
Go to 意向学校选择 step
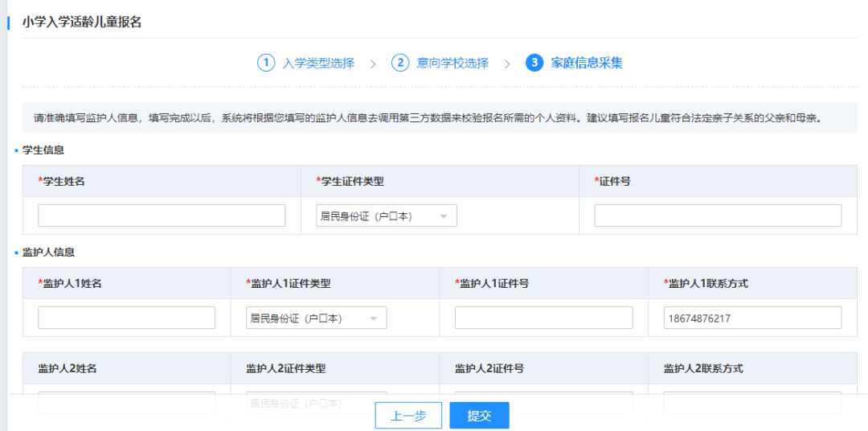pyautogui.click(x=452, y=64)
